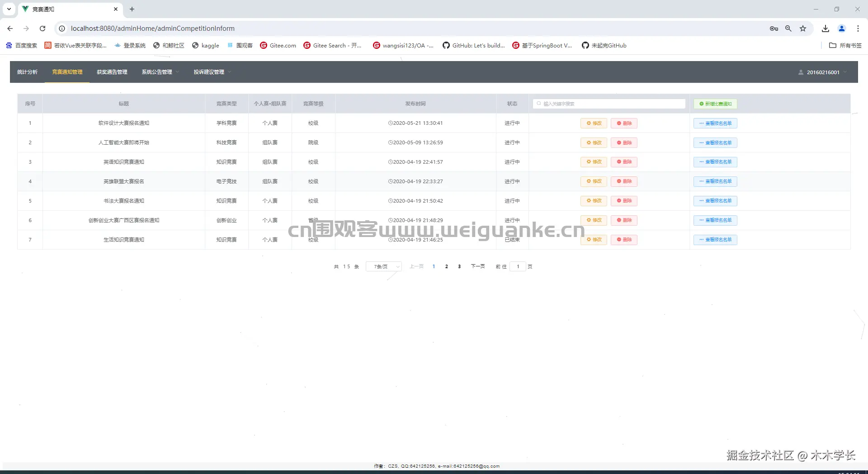View signup list for 英雄联盟大赛报名
The height and width of the screenshot is (474, 868).
tap(715, 181)
